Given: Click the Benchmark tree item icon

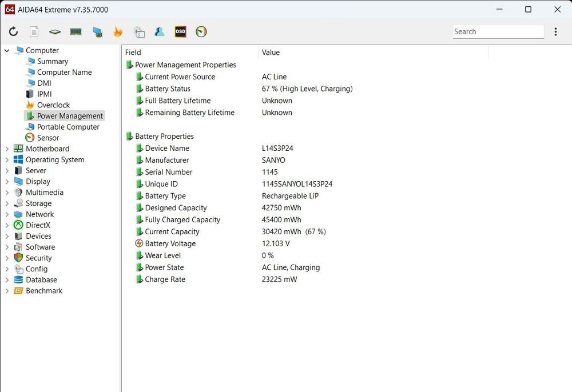Looking at the screenshot, I should 18,291.
